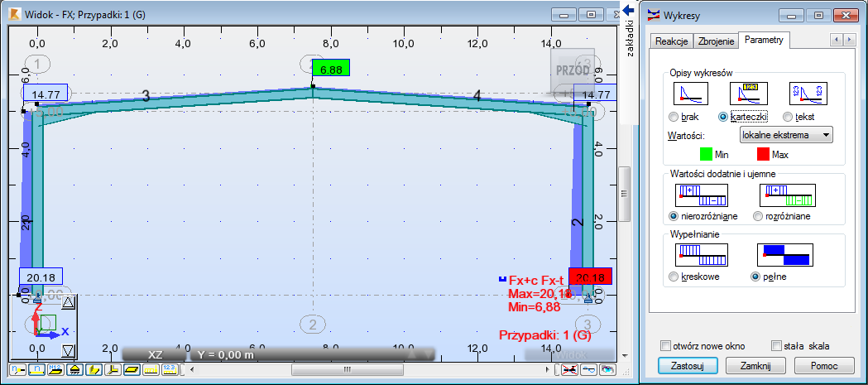This screenshot has height=385, width=868.
Task: Click the hatched fill thumbnail above kreskowe
Action: click(702, 255)
